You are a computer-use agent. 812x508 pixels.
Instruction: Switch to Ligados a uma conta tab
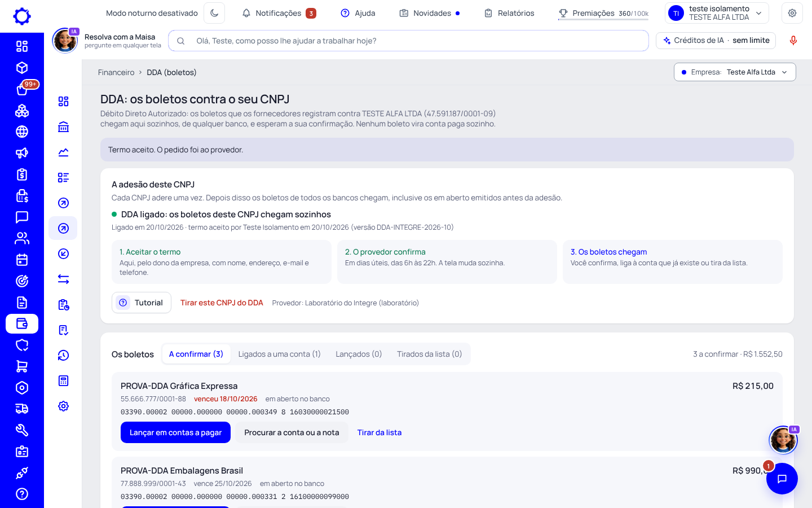280,354
